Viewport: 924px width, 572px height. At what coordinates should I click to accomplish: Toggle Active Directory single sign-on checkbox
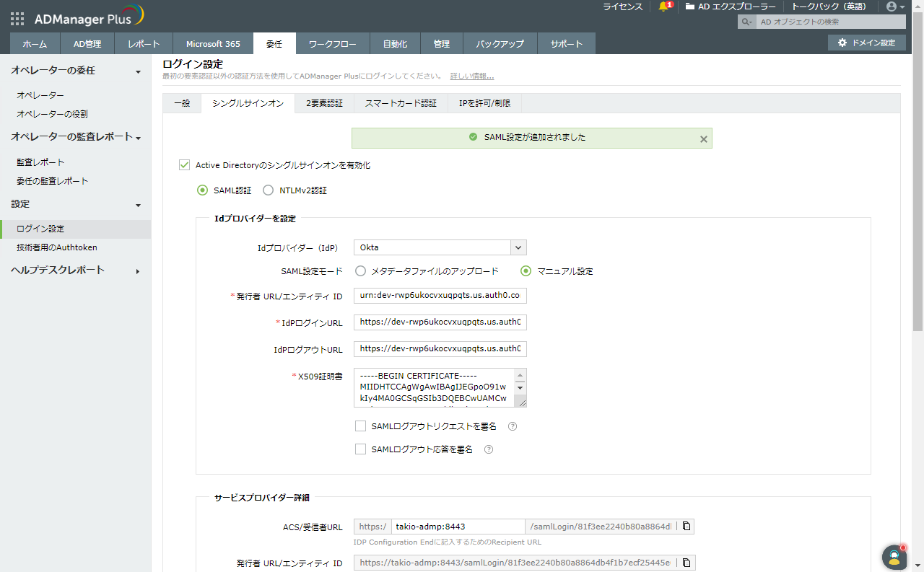point(184,165)
